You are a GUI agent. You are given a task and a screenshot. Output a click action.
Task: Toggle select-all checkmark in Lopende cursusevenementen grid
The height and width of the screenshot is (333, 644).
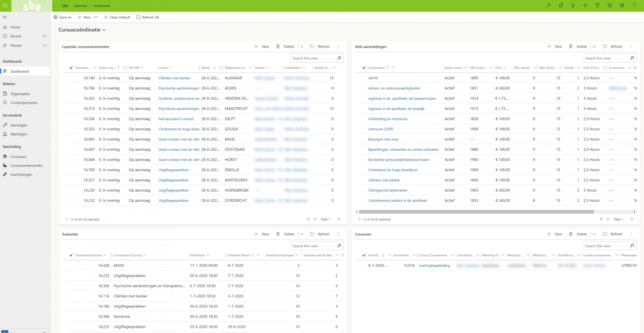(x=71, y=68)
